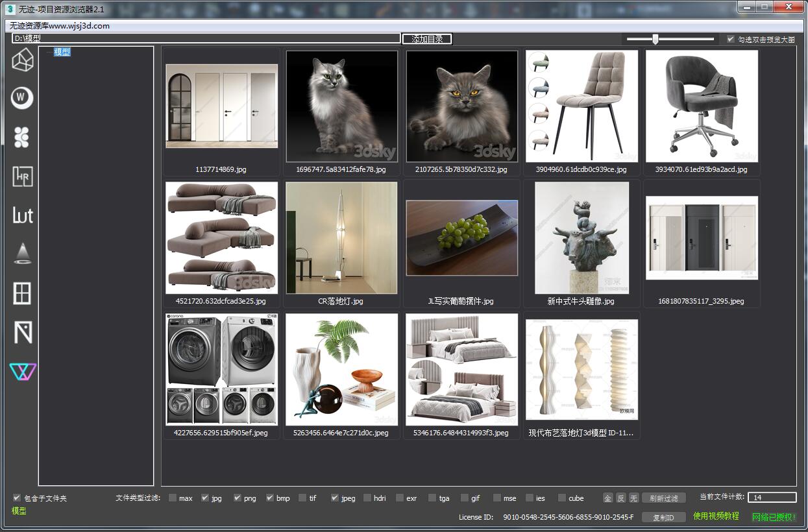The height and width of the screenshot is (532, 808).
Task: Enable the max file type filter
Action: pyautogui.click(x=173, y=498)
